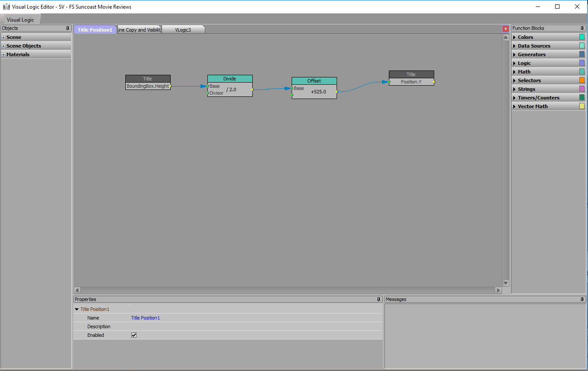Select the Title Position.Y target node

[411, 78]
